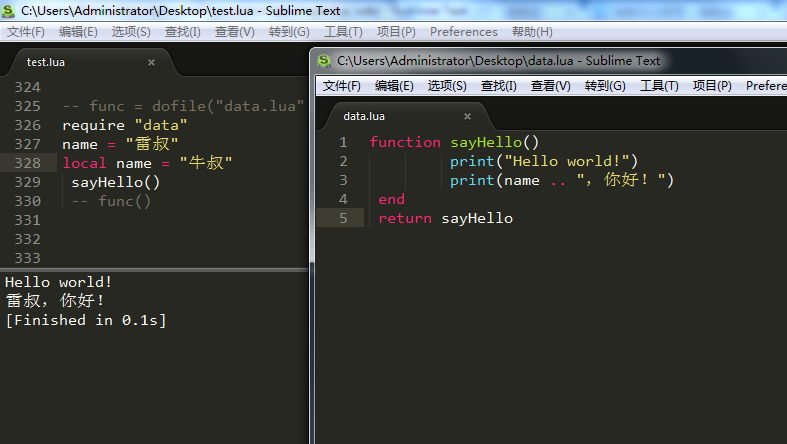
Task: Click line number 324 in test.lua gutter
Action: [28, 87]
